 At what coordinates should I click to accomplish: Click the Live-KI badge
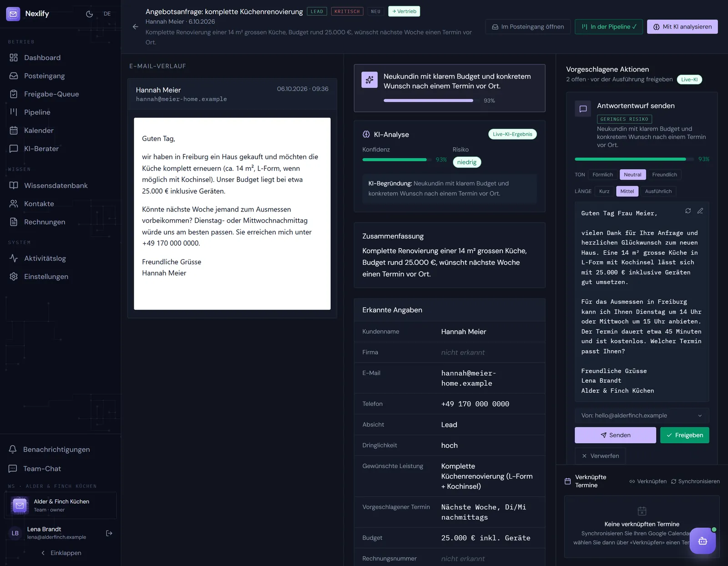coord(689,80)
